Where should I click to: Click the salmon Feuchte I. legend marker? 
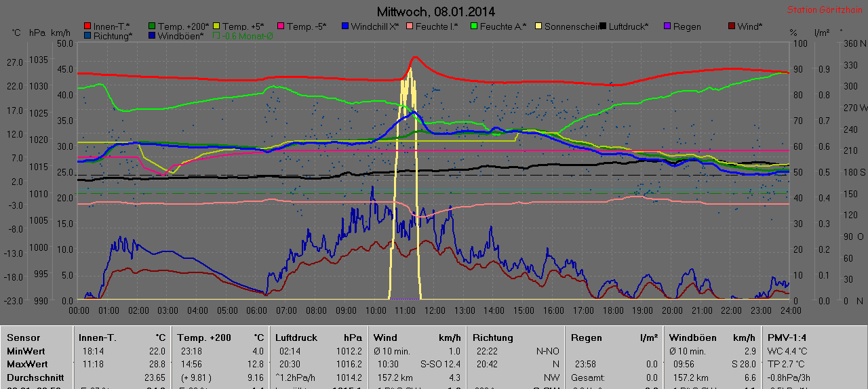point(409,26)
